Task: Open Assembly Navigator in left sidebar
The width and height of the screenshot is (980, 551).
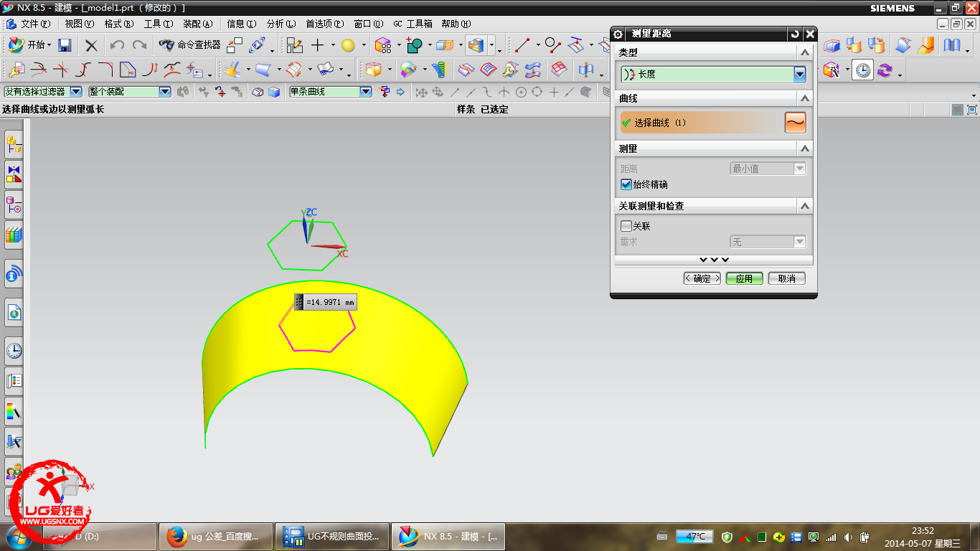Action: [14, 144]
